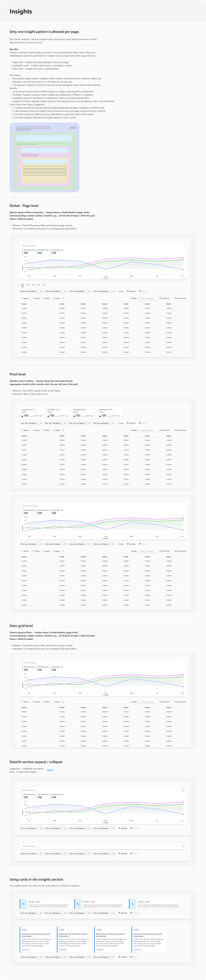Click Reset all in first Pivot level mockup
The image size is (206, 980).
[x=143, y=423]
